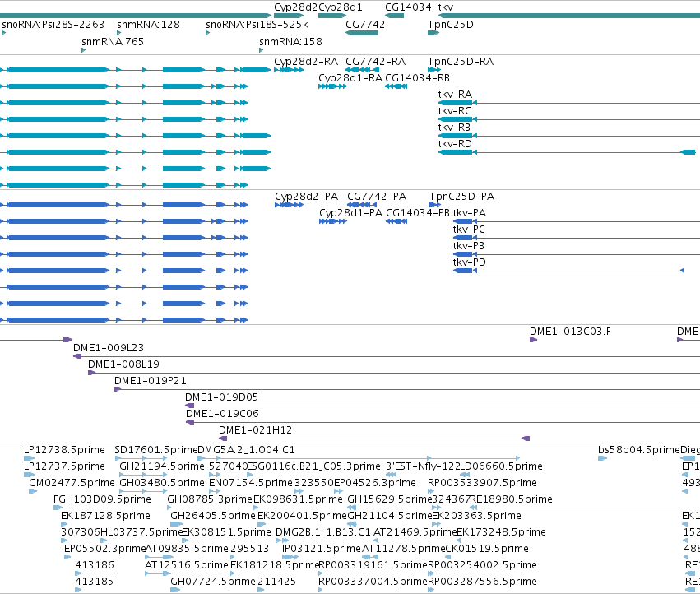
Task: Select the snmRNA:158 label
Action: 290,41
